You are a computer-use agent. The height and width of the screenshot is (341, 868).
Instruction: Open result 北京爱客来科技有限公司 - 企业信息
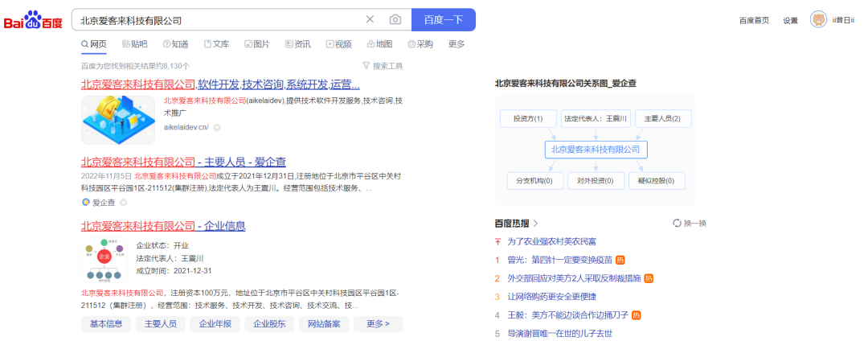tap(163, 226)
